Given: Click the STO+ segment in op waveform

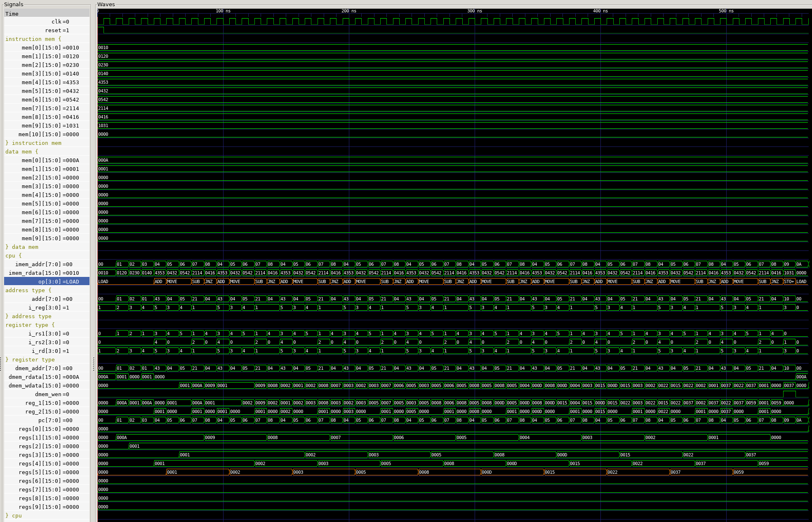Looking at the screenshot, I should (789, 281).
